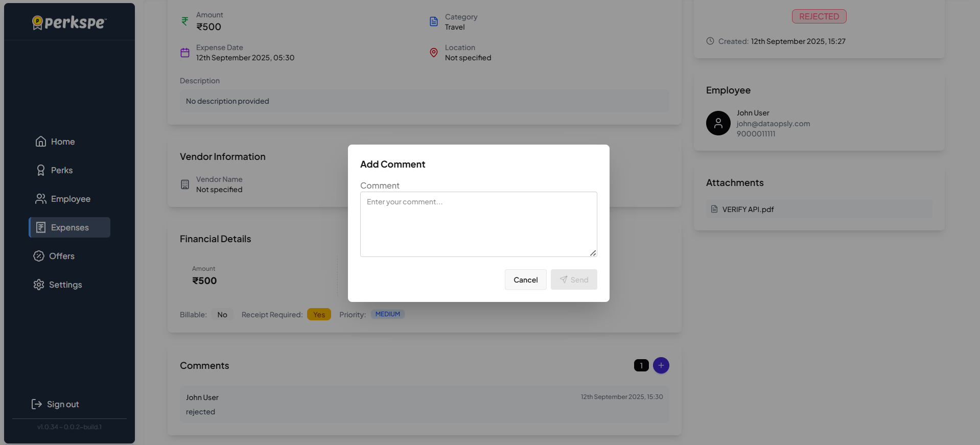This screenshot has width=980, height=445.
Task: Click the REJECTED status badge
Action: click(819, 16)
